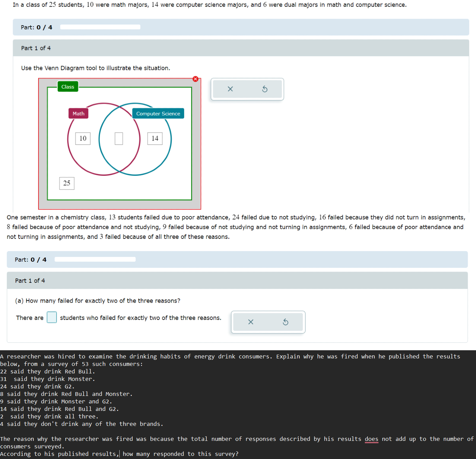Select the Math set label
The width and height of the screenshot is (476, 459).
tap(78, 113)
